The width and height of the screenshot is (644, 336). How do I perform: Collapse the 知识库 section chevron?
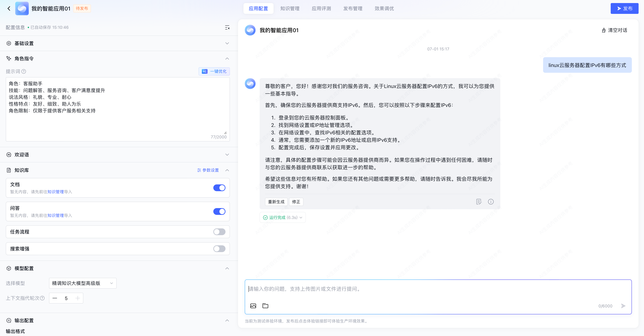[227, 170]
